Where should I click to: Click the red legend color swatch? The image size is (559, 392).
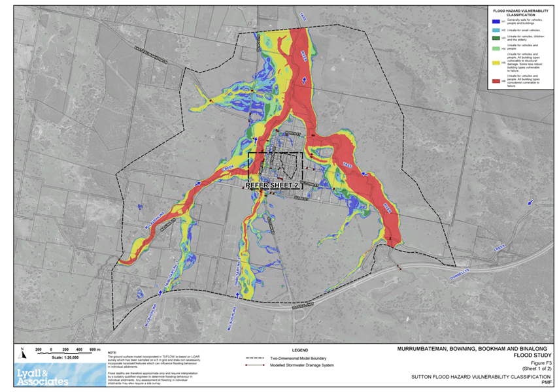pos(494,82)
